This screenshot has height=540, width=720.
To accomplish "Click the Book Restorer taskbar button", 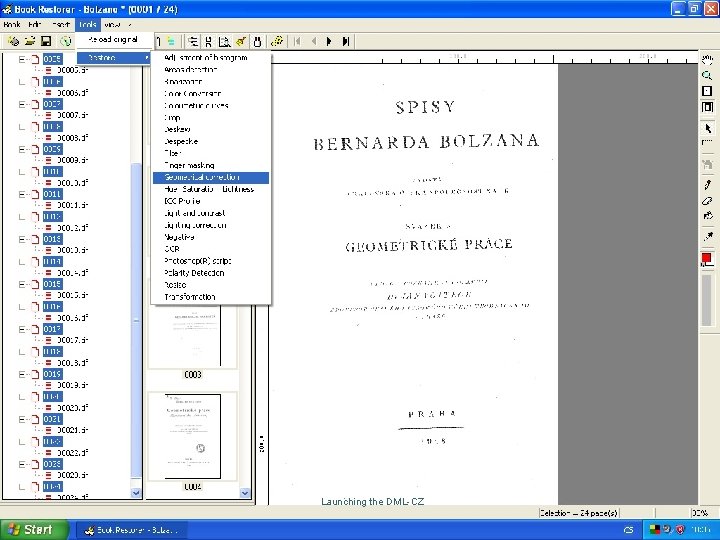I will pyautogui.click(x=132, y=530).
